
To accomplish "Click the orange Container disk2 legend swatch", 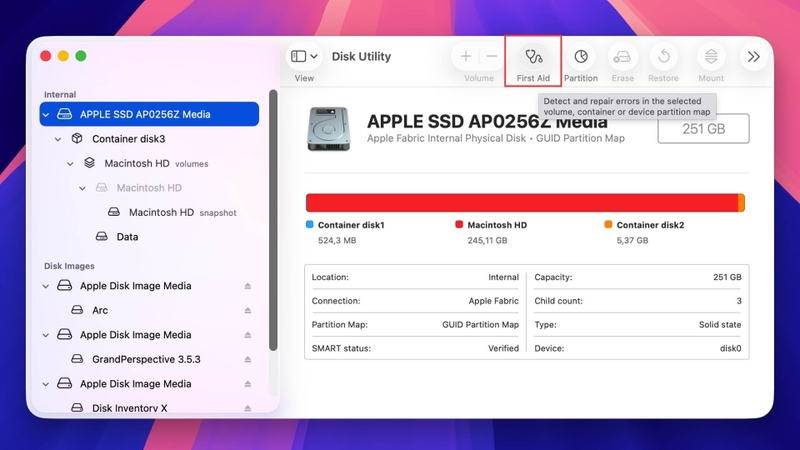I will (x=608, y=224).
